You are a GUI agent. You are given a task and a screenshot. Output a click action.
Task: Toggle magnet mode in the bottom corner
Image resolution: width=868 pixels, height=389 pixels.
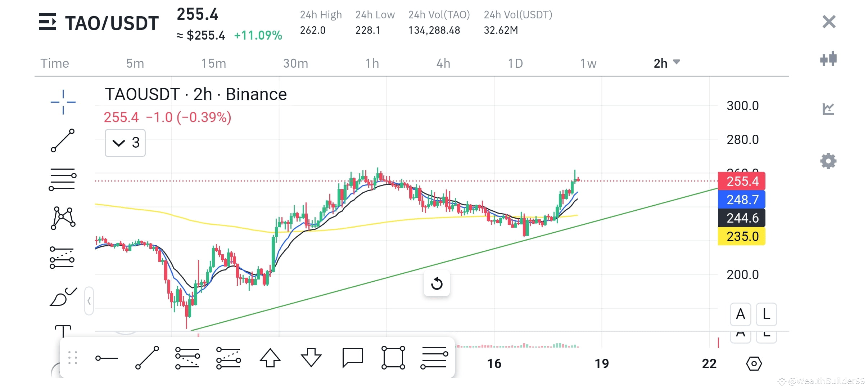pyautogui.click(x=755, y=363)
